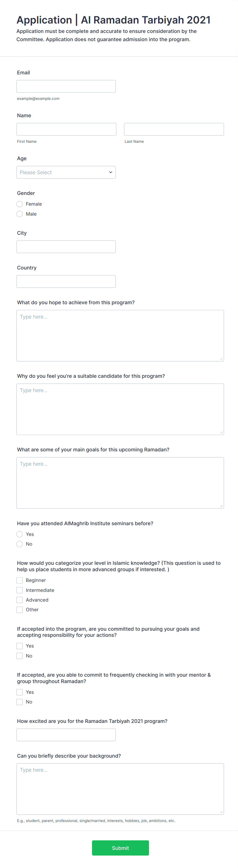Click the background description textarea
The width and height of the screenshot is (238, 868).
pos(120,789)
